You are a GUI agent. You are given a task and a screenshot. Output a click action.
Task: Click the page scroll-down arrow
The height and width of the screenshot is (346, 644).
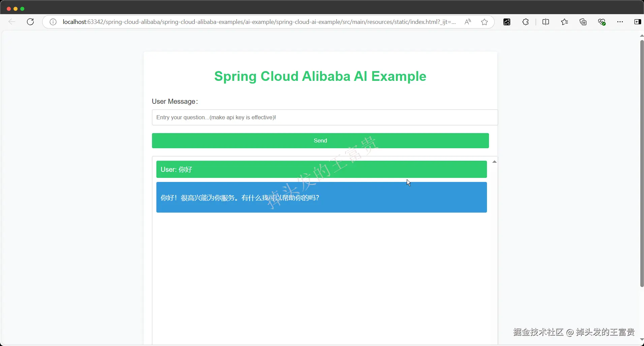coord(642,340)
